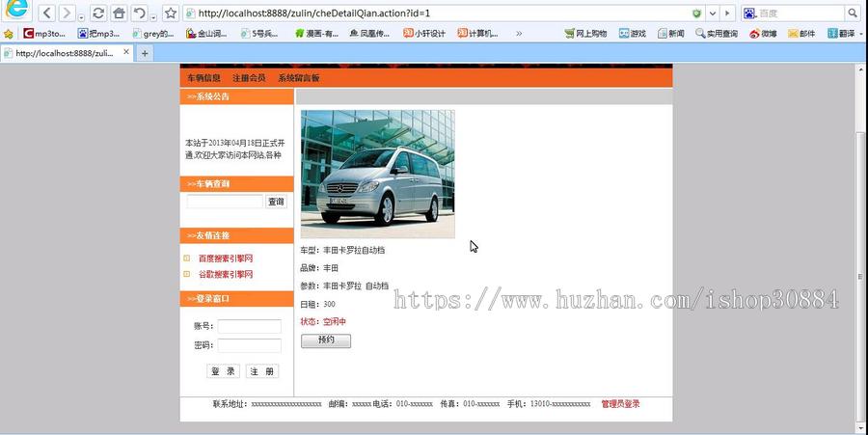Open the 小轩设计 bookmark

point(424,34)
